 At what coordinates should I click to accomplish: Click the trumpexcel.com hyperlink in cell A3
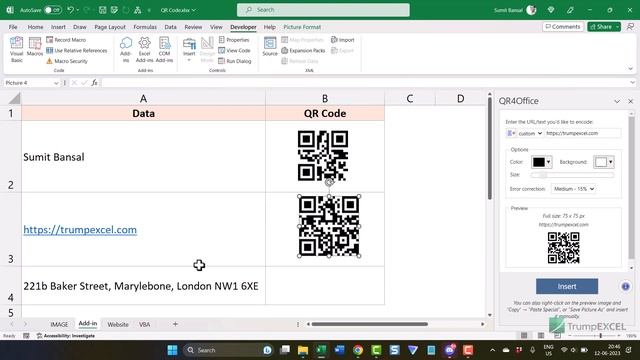click(80, 229)
